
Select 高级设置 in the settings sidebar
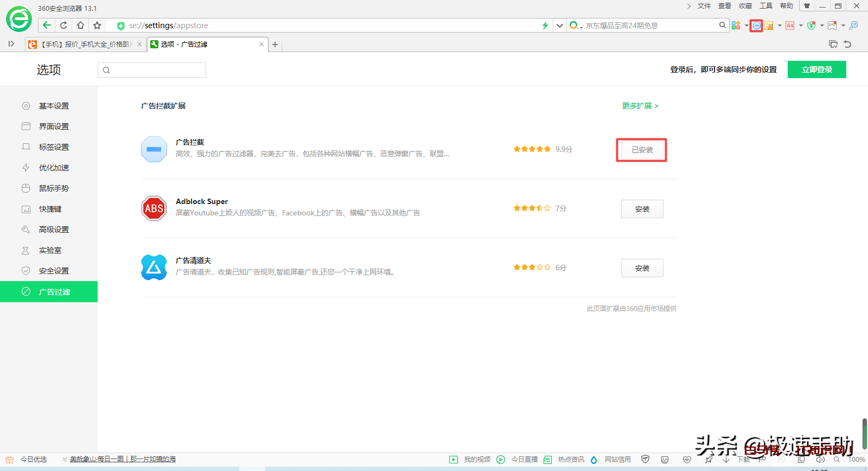[54, 230]
